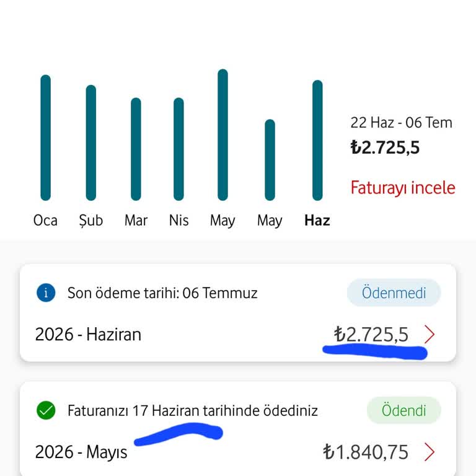This screenshot has width=476, height=476.
Task: Select the Haz bar in the chart
Action: 317,140
